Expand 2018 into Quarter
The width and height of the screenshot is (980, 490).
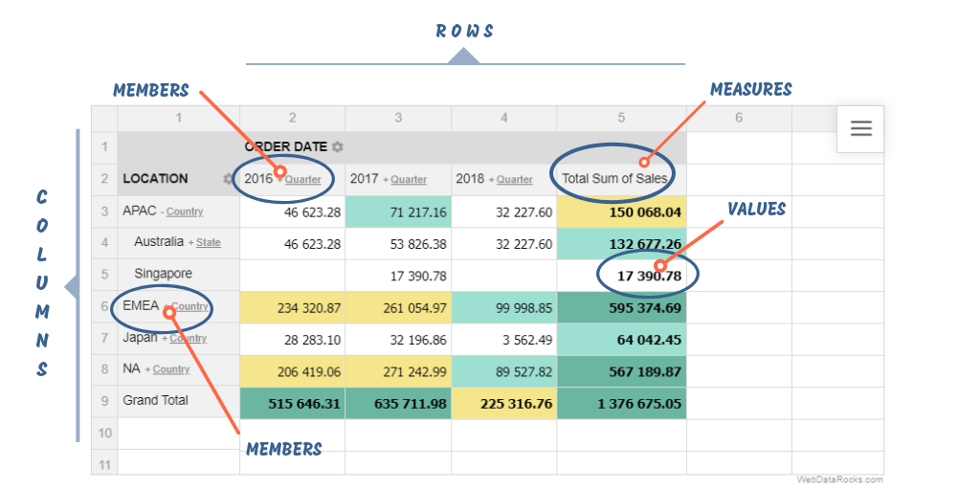[511, 180]
